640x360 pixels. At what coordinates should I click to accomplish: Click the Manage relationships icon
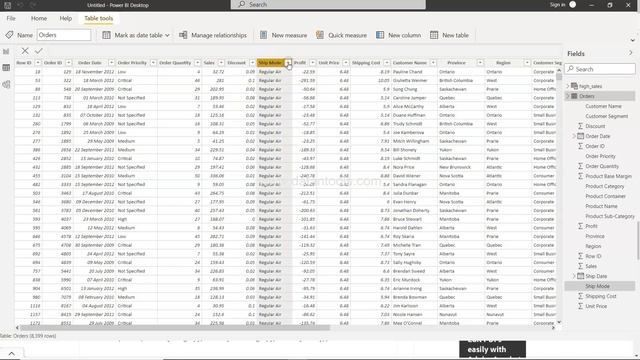tap(183, 35)
